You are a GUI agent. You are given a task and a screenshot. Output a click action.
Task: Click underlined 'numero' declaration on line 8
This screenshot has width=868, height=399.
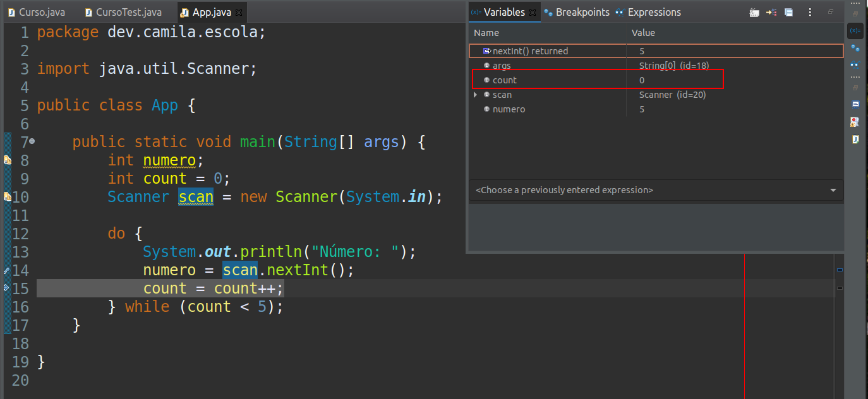[x=169, y=160]
